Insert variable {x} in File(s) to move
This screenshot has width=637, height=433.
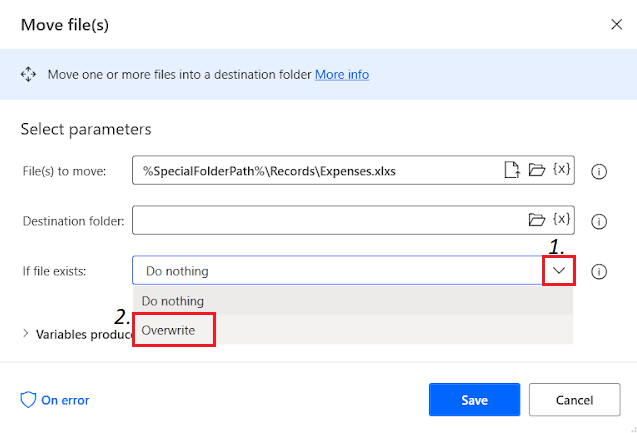[561, 170]
